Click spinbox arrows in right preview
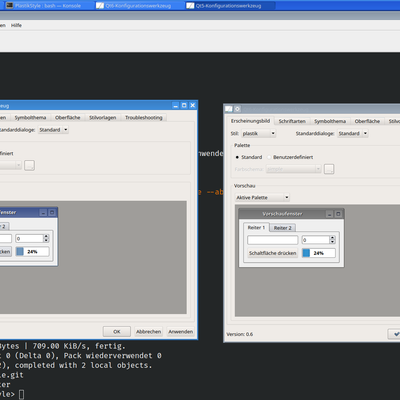The width and height of the screenshot is (400, 400). pyautogui.click(x=332, y=240)
